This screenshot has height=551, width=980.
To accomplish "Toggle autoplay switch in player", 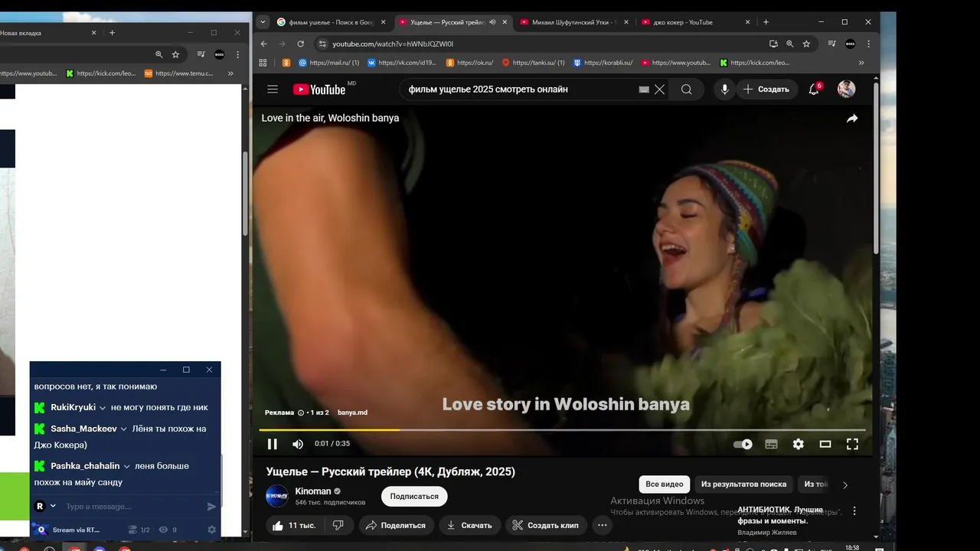I will coord(743,444).
